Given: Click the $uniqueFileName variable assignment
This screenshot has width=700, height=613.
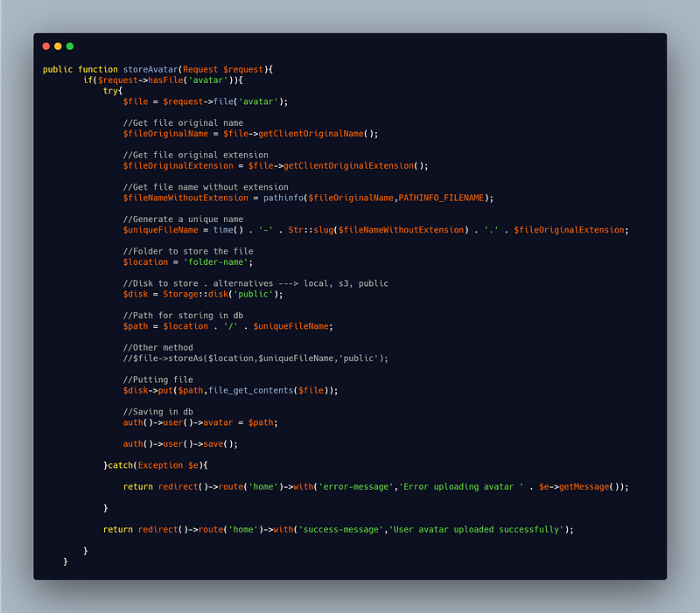Looking at the screenshot, I should (x=160, y=230).
